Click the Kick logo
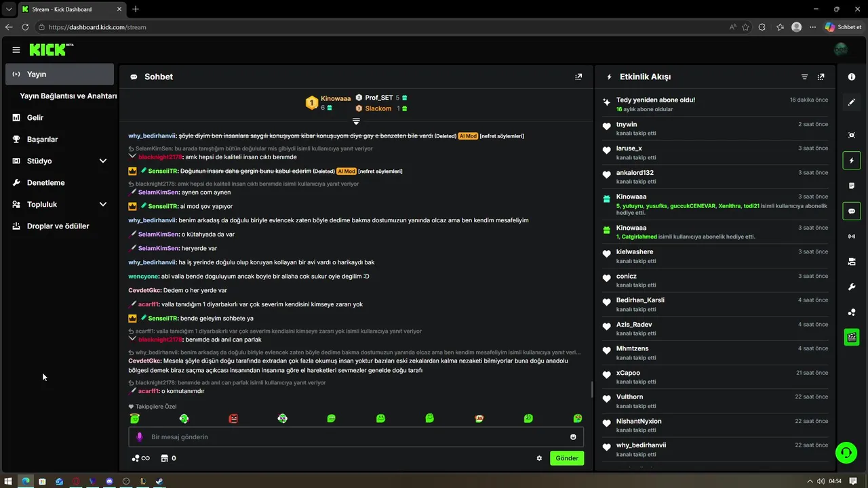The width and height of the screenshot is (868, 488). [x=51, y=49]
